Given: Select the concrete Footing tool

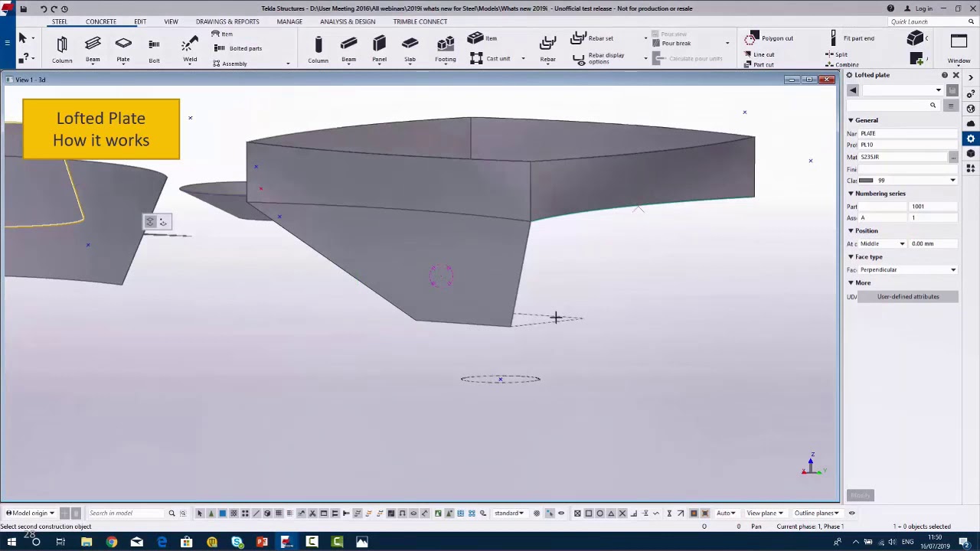Looking at the screenshot, I should click(x=446, y=48).
